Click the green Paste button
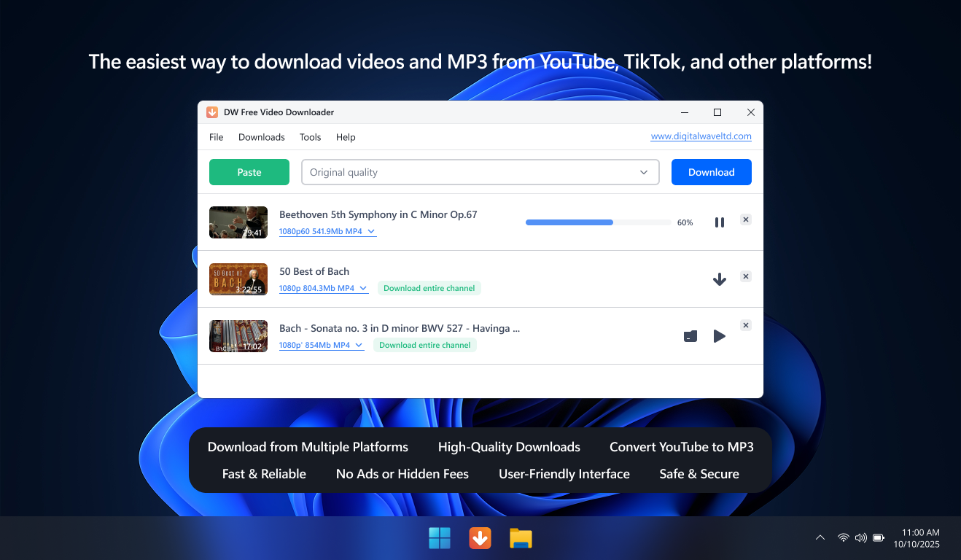This screenshot has height=560, width=961. click(249, 172)
